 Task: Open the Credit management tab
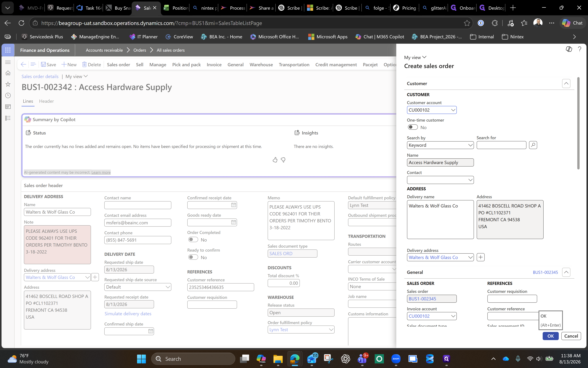point(336,65)
